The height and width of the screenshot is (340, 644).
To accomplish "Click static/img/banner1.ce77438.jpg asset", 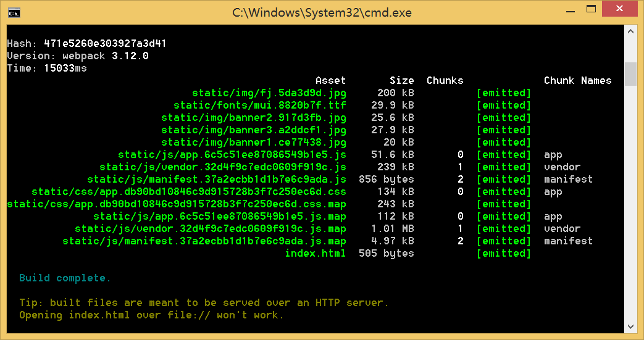I will pyautogui.click(x=253, y=142).
